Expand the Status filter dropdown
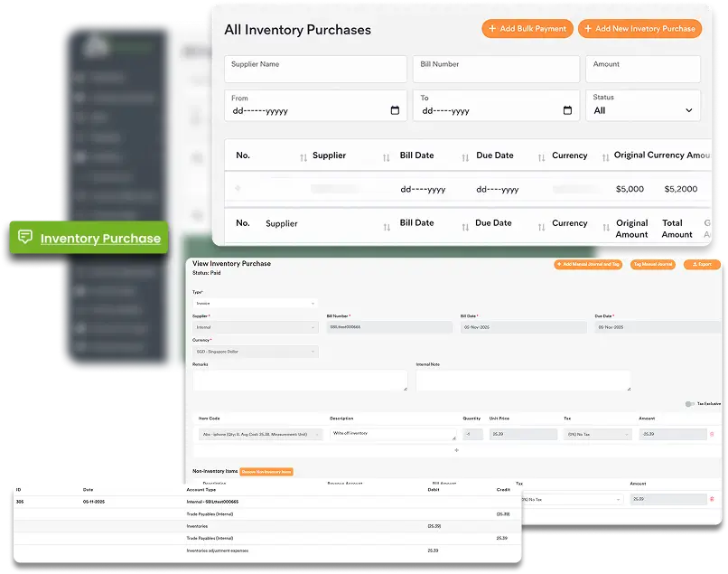This screenshot has width=728, height=574. (643, 110)
